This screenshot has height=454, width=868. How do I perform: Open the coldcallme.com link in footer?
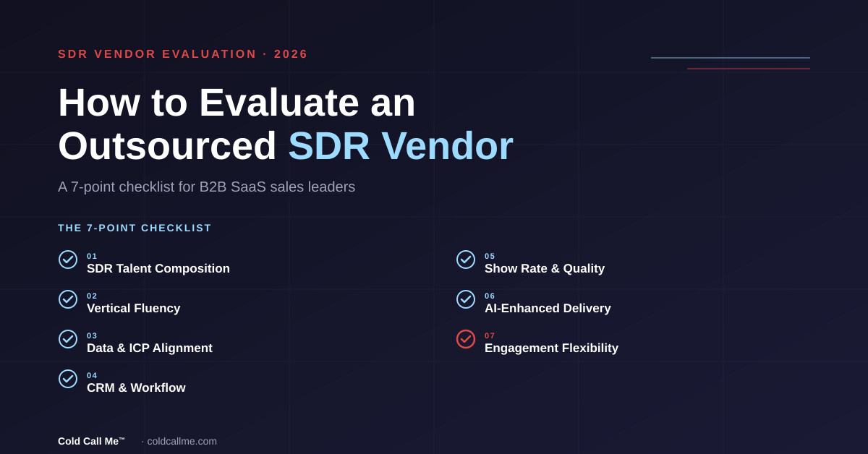click(x=182, y=441)
